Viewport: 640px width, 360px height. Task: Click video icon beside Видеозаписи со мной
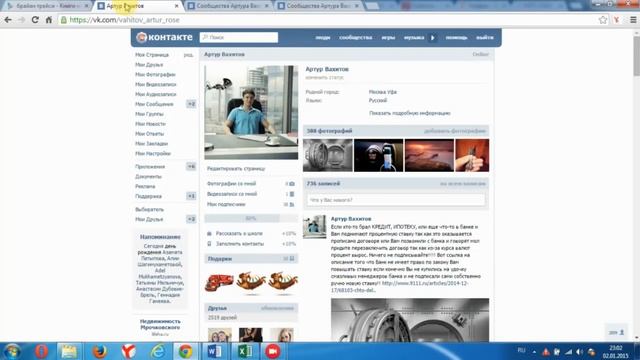tap(291, 194)
